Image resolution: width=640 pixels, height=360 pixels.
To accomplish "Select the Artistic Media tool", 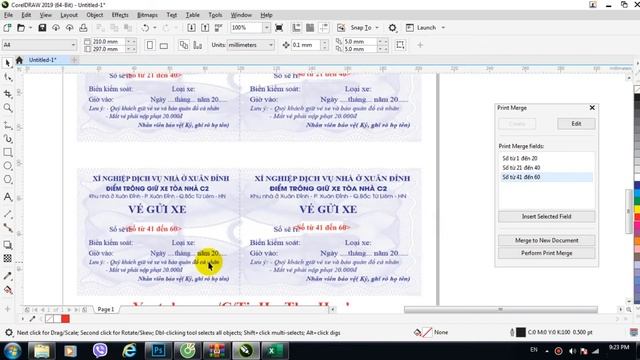I will pos(7,139).
